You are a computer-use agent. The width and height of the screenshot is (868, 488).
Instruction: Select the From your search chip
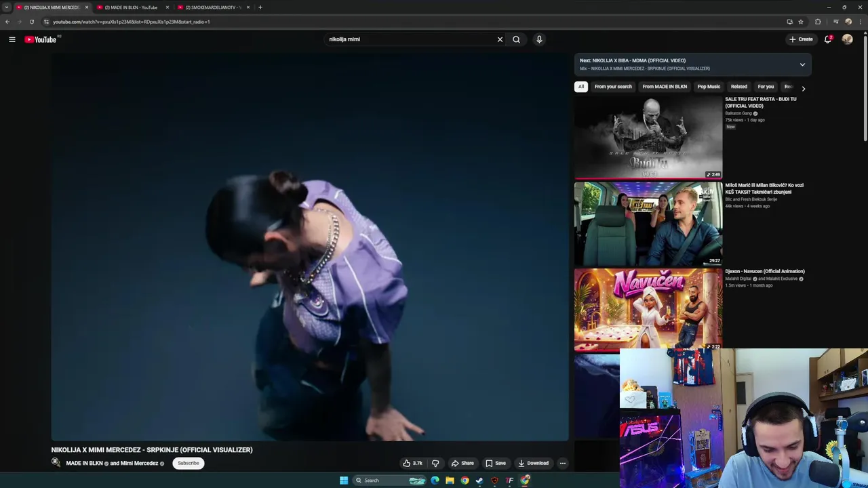[x=613, y=87]
